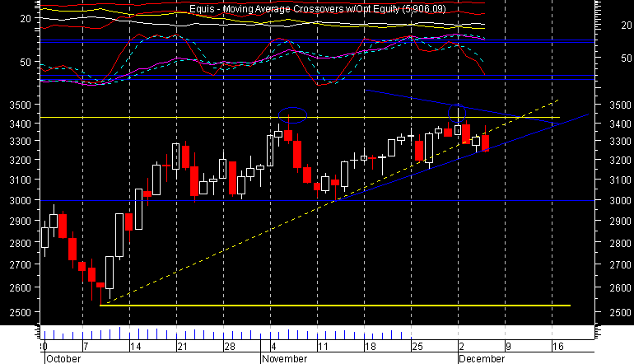Select the yellow support line near 2520
This screenshot has width=634, height=364.
tap(335, 306)
